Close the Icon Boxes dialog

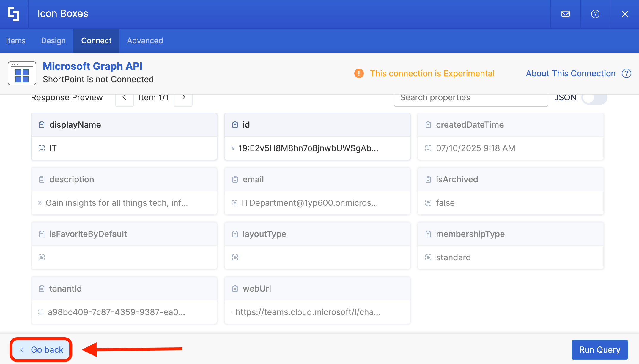(625, 14)
